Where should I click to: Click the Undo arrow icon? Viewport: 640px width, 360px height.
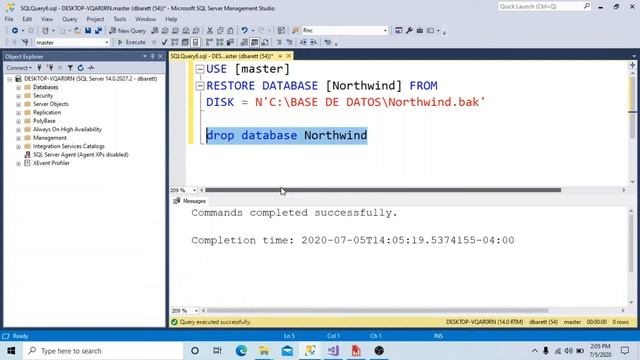pyautogui.click(x=244, y=31)
